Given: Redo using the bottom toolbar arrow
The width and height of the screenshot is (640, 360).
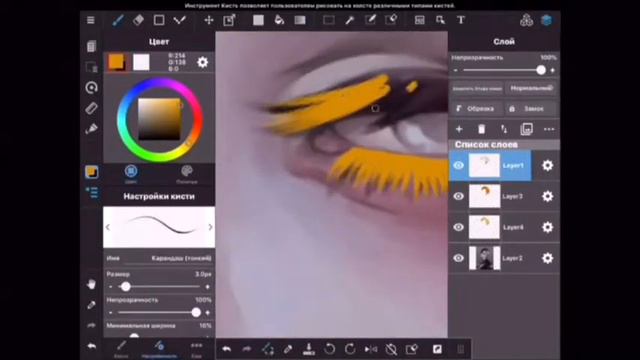Looking at the screenshot, I should click(x=247, y=349).
